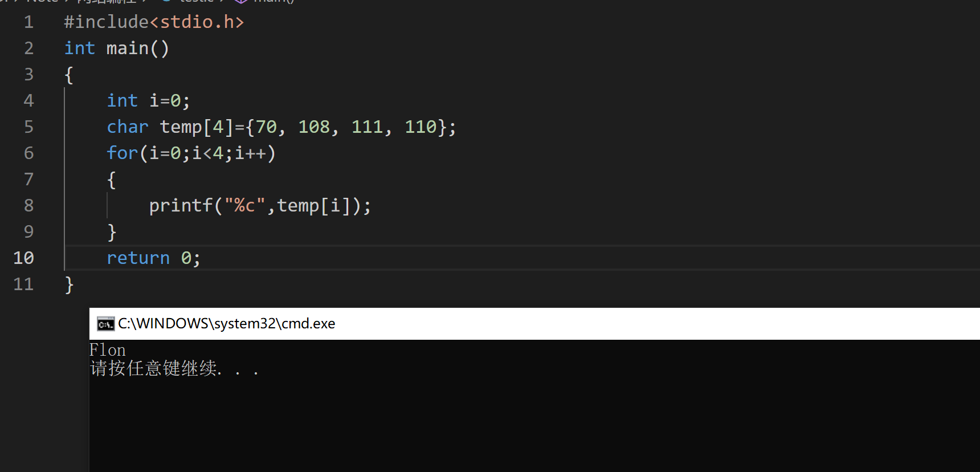Place cursor on the return keyword
Viewport: 980px width, 472px height.
(138, 258)
